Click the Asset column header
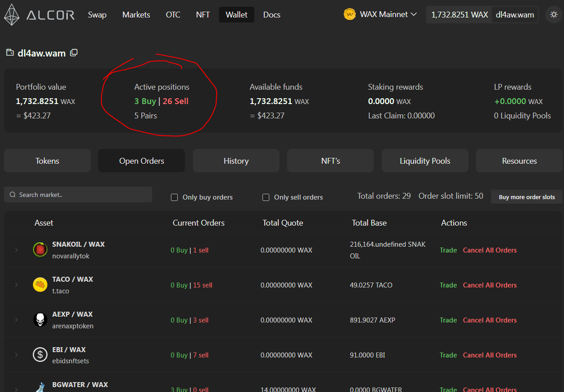 44,222
